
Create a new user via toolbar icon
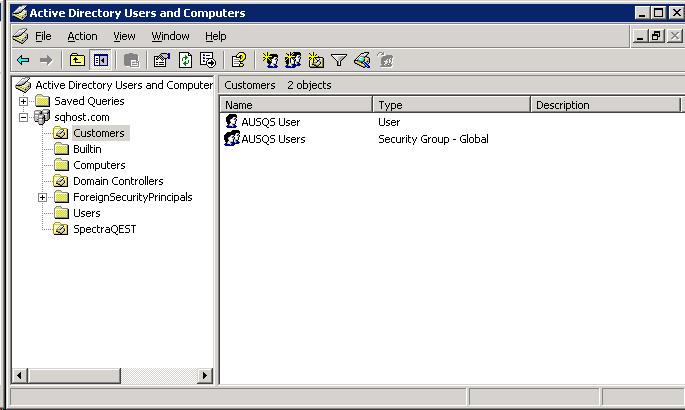(x=269, y=60)
